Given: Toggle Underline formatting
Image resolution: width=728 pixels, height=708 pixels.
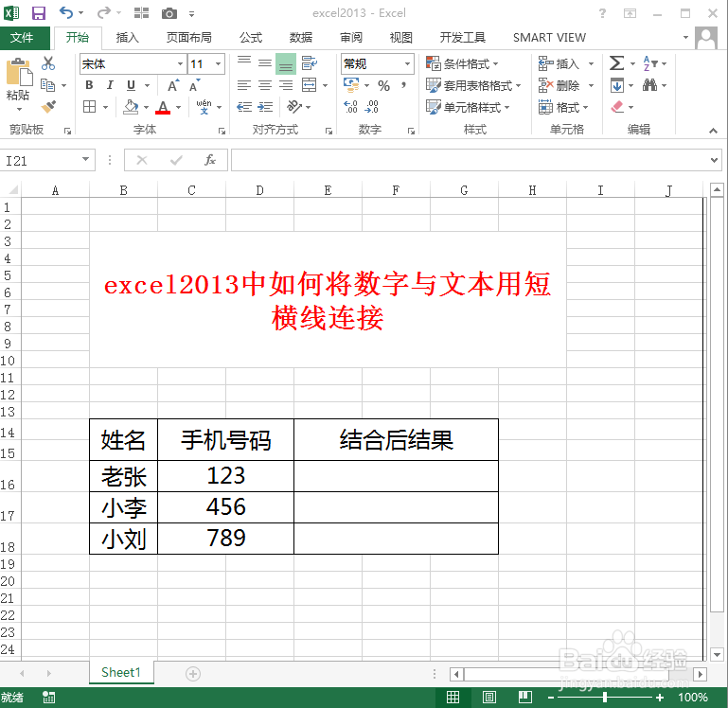Looking at the screenshot, I should click(131, 85).
